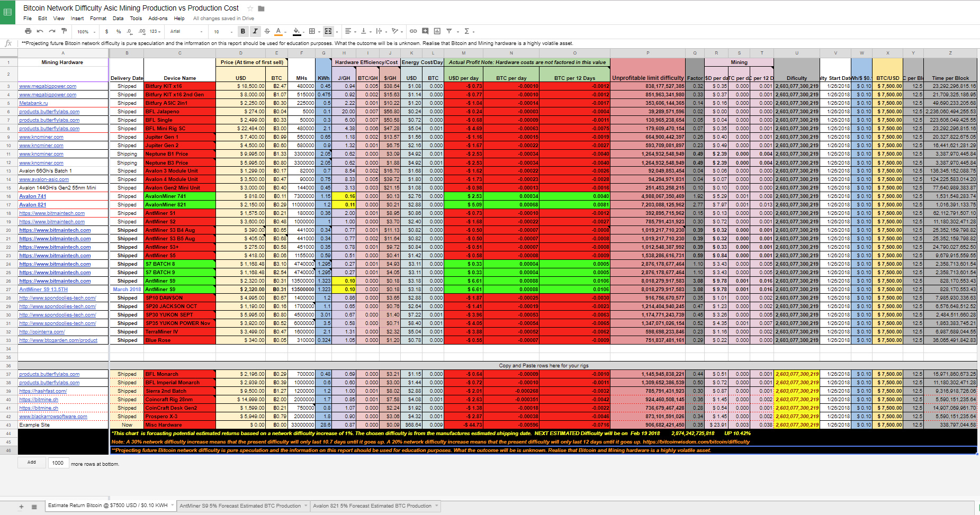This screenshot has height=515, width=980.
Task: Open the Format menu
Action: [x=98, y=18]
